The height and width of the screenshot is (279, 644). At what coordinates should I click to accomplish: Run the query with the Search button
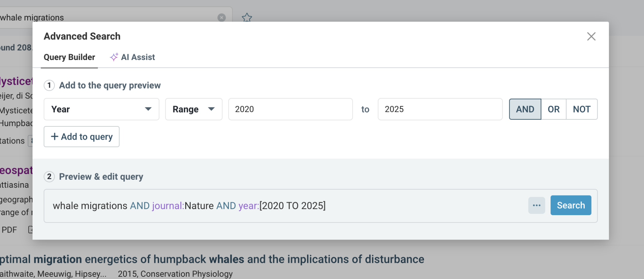571,205
